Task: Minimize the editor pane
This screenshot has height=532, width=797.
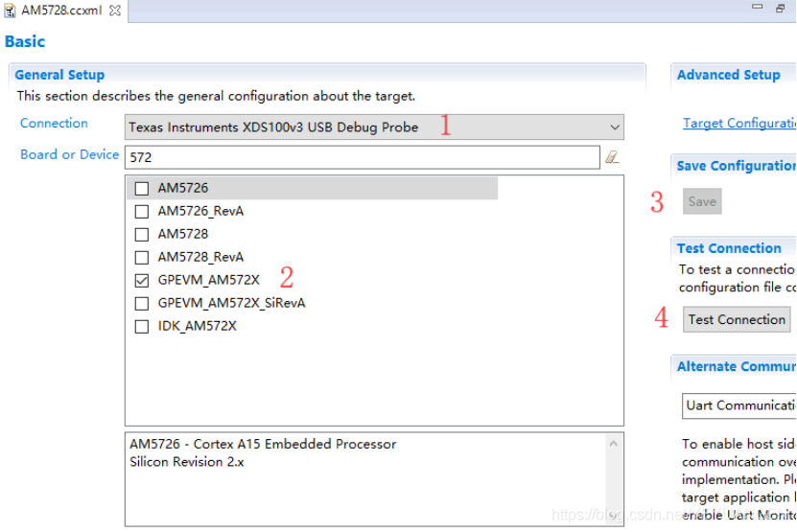Action: point(757,9)
